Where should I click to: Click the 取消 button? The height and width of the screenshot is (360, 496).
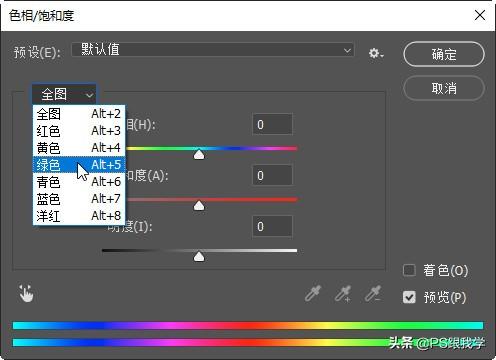pos(444,88)
